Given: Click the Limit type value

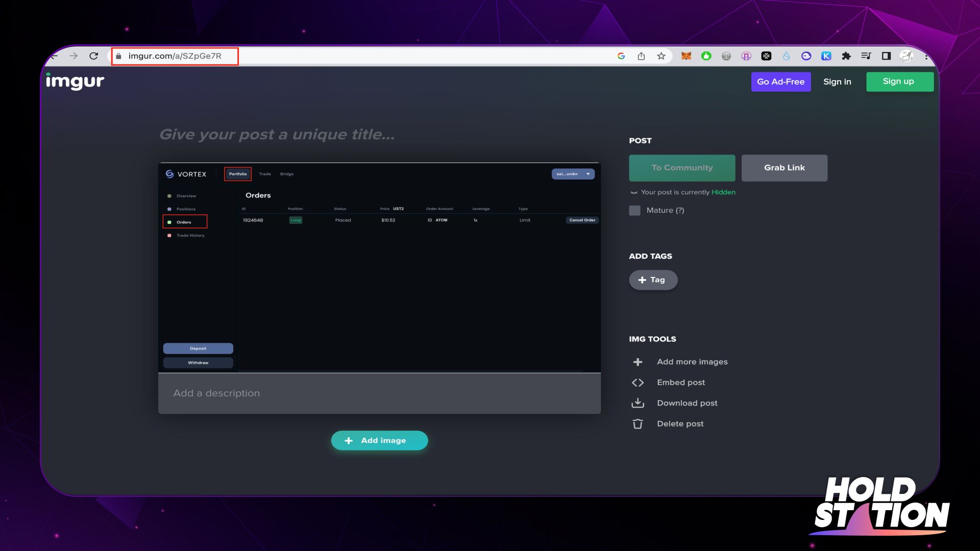Looking at the screenshot, I should [525, 220].
